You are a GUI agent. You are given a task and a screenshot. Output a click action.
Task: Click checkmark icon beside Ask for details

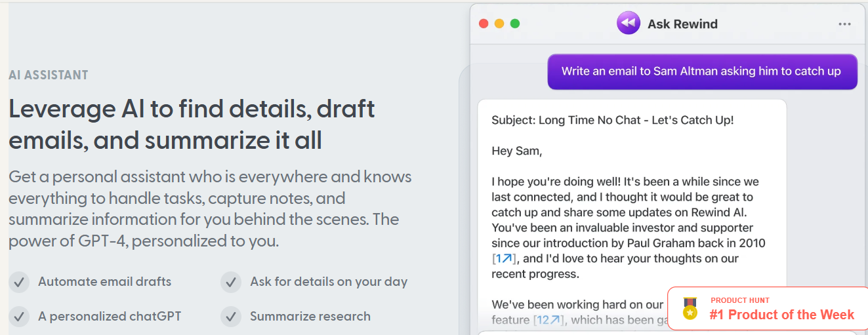tap(231, 283)
